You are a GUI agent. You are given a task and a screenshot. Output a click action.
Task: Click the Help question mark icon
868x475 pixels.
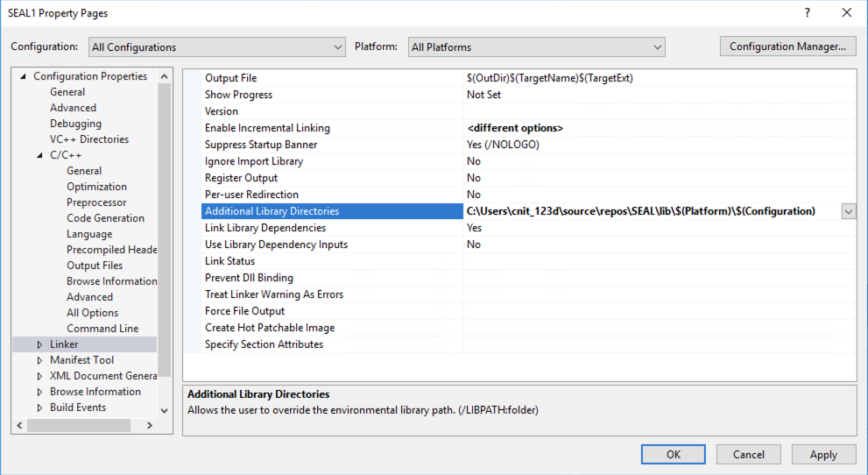(807, 13)
